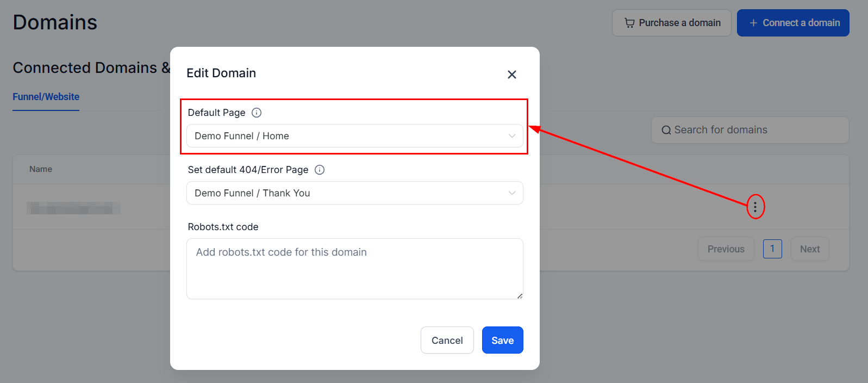This screenshot has width=868, height=383.
Task: Click the Connect a domain plus button
Action: tap(793, 23)
